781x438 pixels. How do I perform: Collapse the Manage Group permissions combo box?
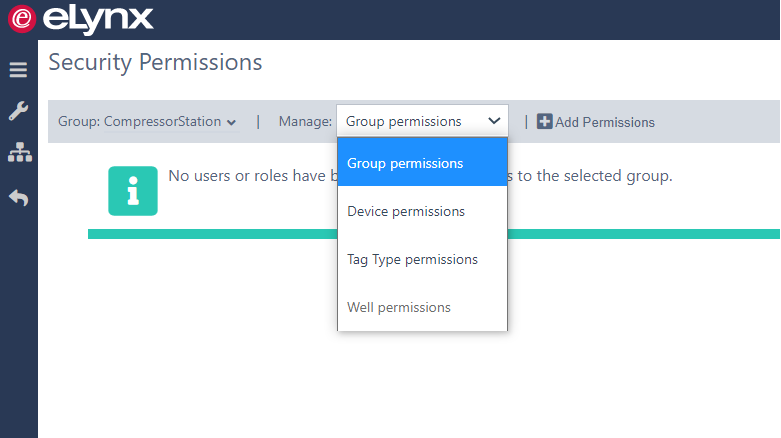point(422,121)
